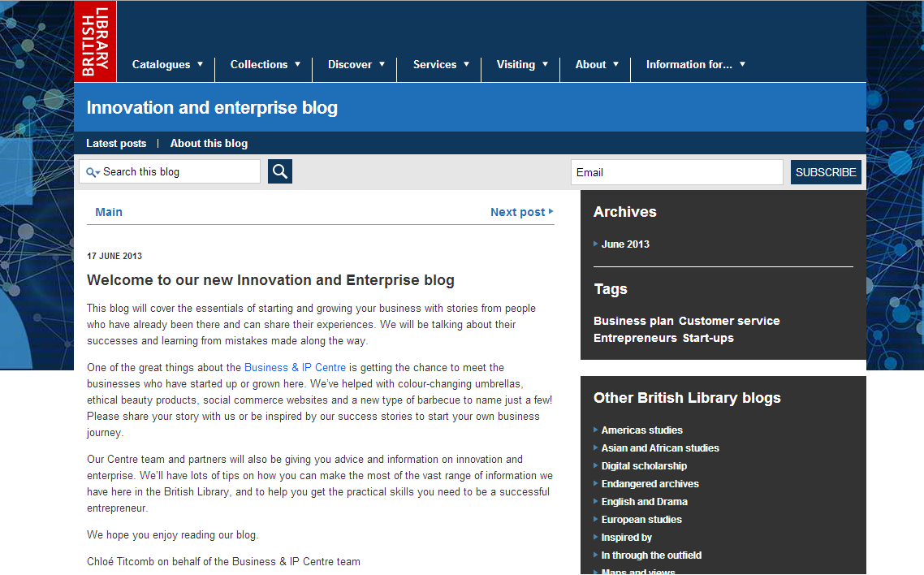Click the Email subscription field
Screen dimensions: 924x575
pyautogui.click(x=676, y=172)
